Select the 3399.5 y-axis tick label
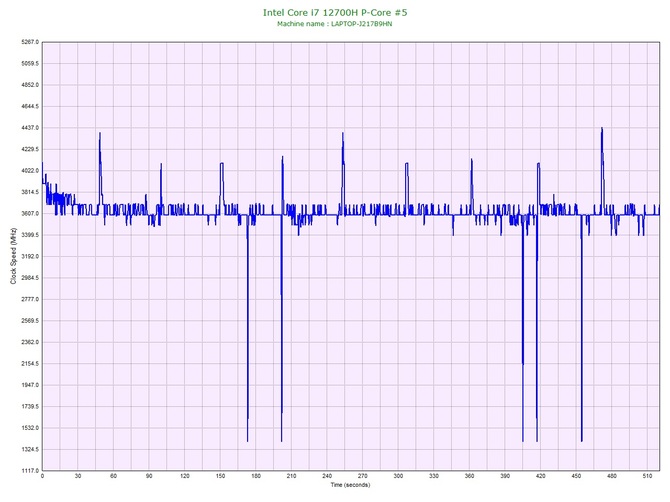Screen dimensions: 670x502 click(30, 235)
